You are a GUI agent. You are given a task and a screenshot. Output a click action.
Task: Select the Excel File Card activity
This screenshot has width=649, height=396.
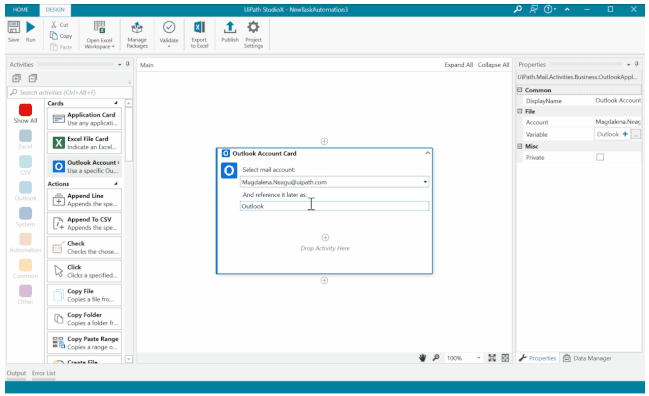(84, 143)
